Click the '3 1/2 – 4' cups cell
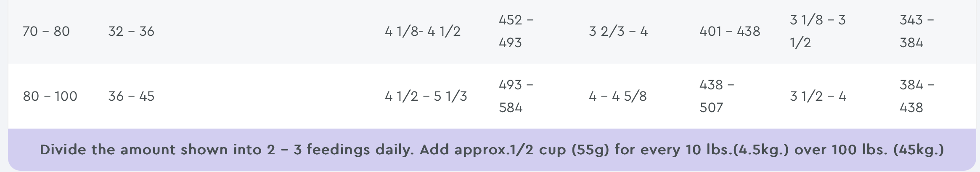Image resolution: width=980 pixels, height=172 pixels. [x=818, y=96]
